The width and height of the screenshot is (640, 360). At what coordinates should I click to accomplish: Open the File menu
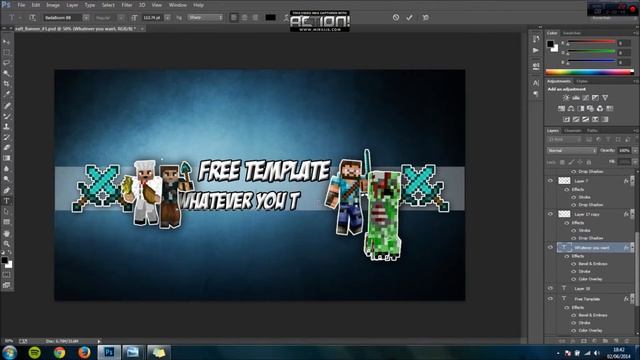point(21,5)
